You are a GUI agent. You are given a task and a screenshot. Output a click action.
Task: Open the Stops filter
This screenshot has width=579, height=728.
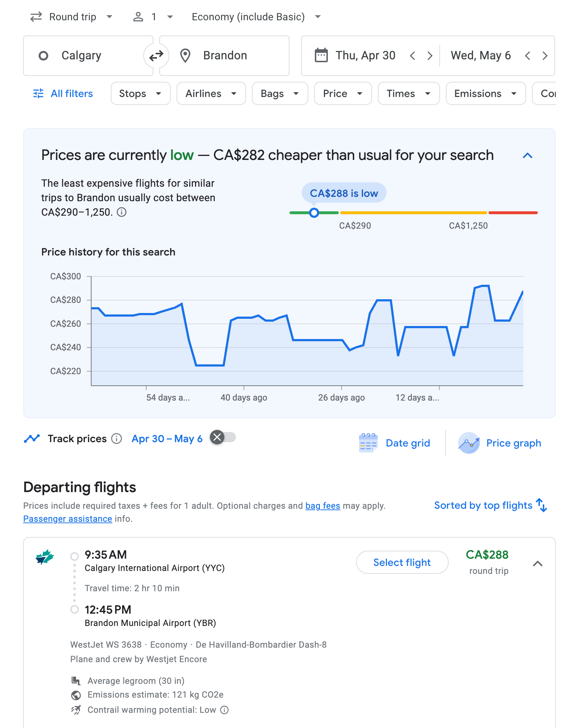point(140,93)
